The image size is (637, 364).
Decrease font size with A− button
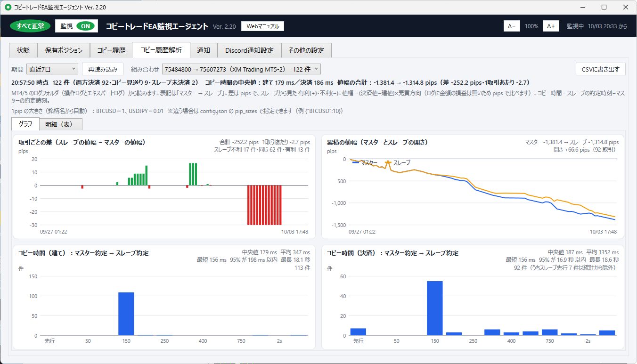point(512,26)
